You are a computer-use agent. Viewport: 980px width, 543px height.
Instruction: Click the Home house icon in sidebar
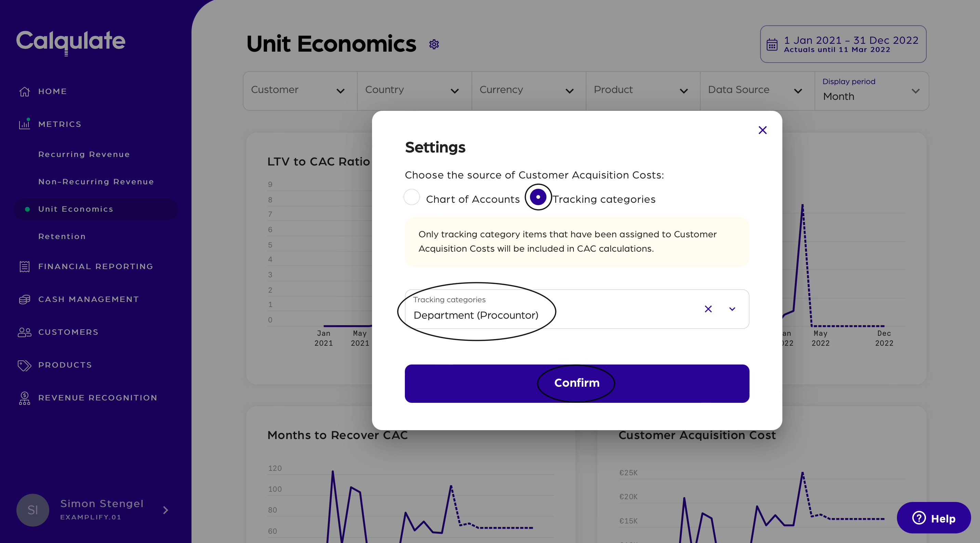point(24,91)
